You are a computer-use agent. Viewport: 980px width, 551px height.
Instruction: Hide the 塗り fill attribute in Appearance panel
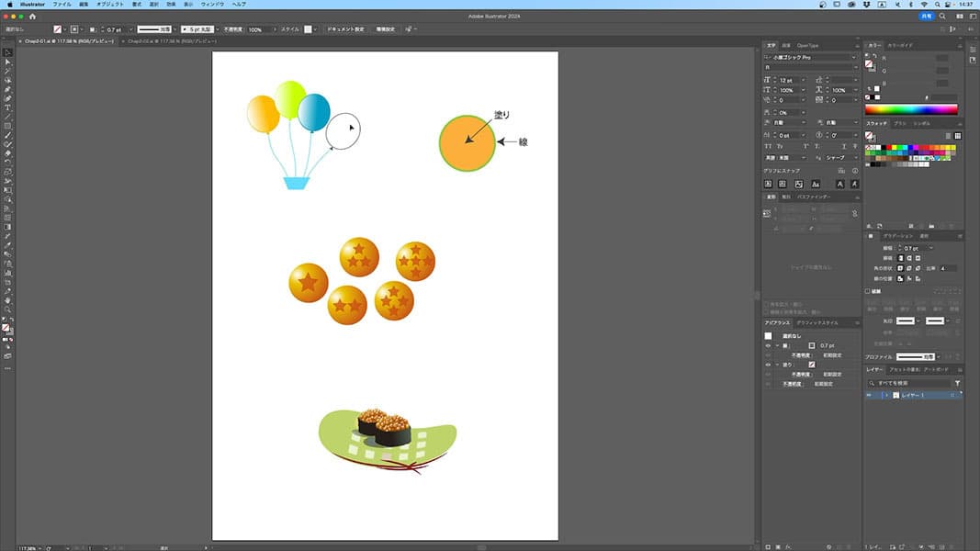768,365
